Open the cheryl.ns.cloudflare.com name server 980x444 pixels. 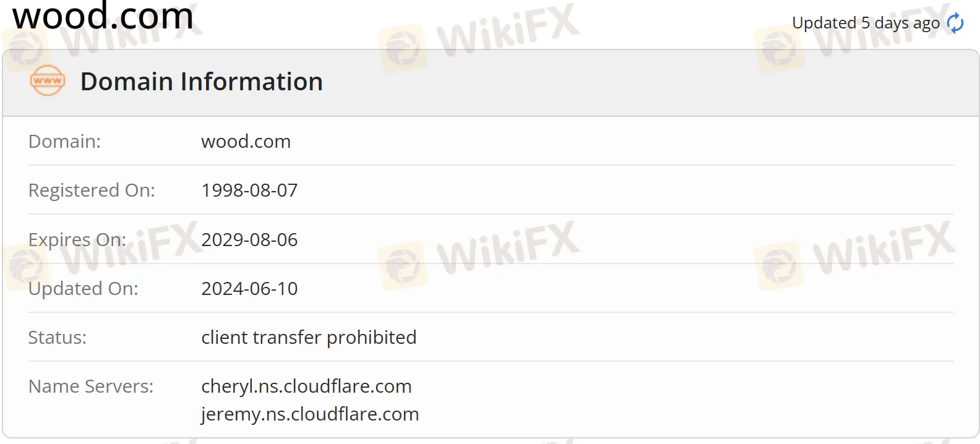tap(306, 386)
